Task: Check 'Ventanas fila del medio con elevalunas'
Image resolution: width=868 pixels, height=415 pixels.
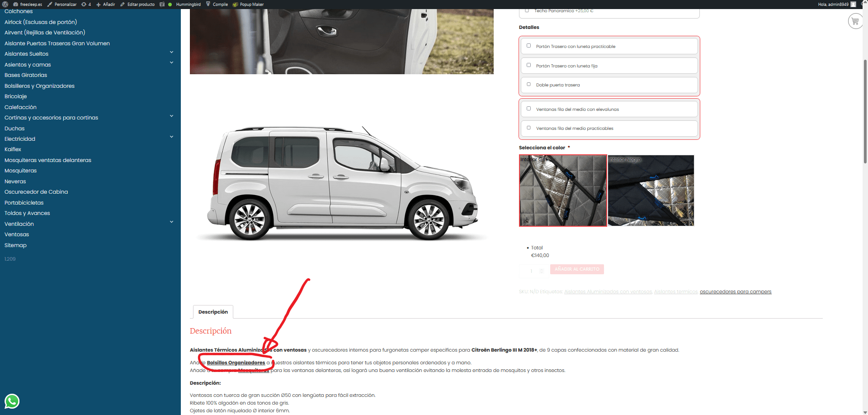Action: coord(528,109)
